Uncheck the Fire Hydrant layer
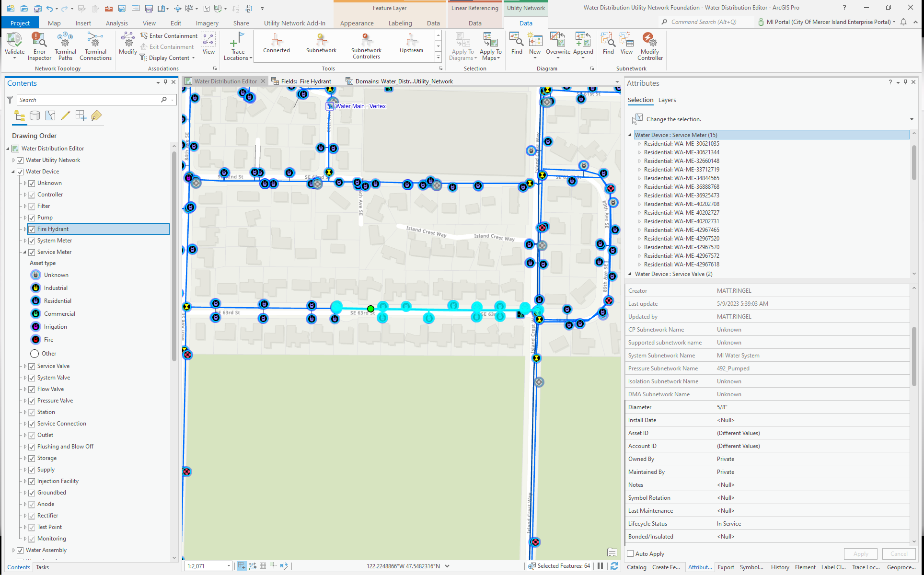Viewport: 924px width, 575px height. [x=32, y=229]
